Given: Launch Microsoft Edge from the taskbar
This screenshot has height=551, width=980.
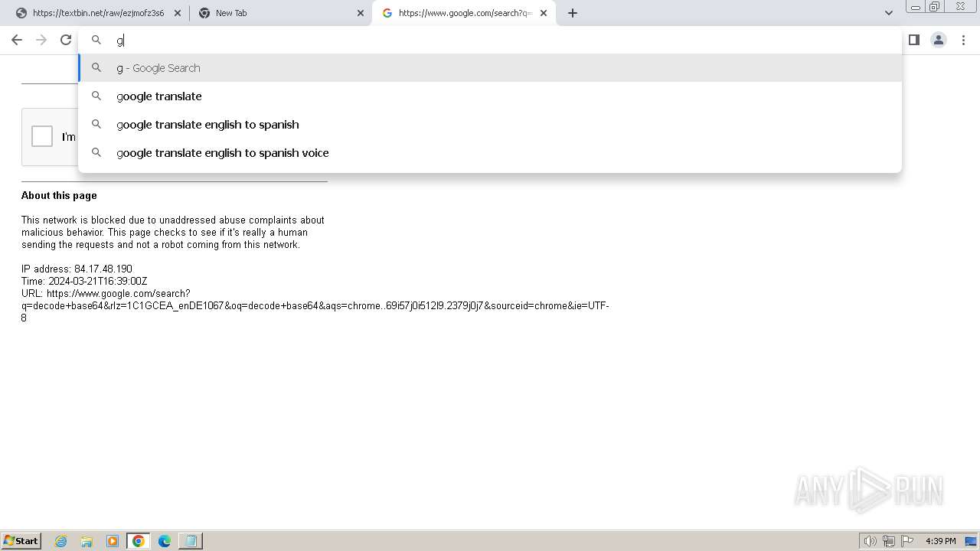Looking at the screenshot, I should click(165, 541).
